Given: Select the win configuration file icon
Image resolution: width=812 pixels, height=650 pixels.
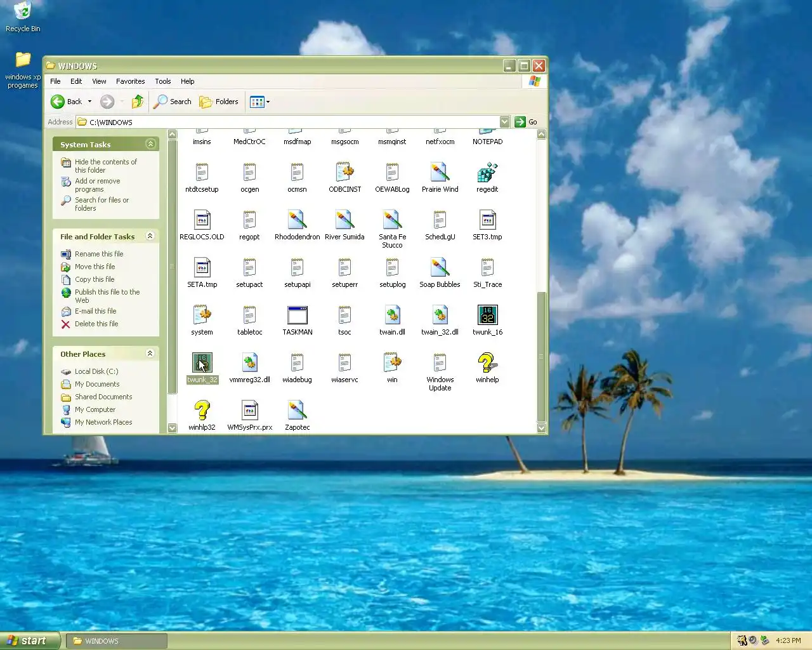Looking at the screenshot, I should tap(392, 362).
